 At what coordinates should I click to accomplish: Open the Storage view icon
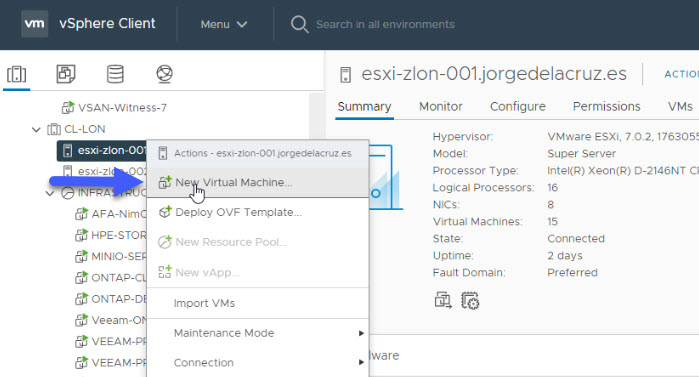tap(115, 74)
